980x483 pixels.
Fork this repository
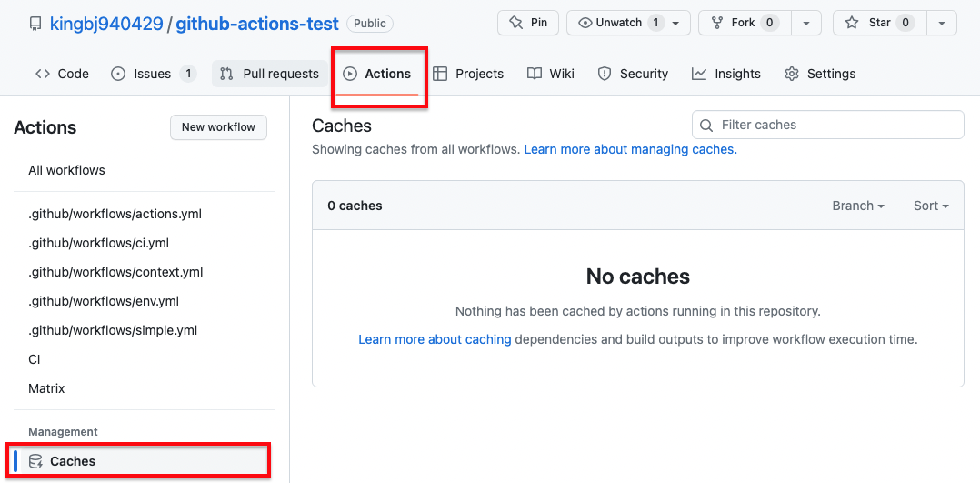[x=745, y=23]
